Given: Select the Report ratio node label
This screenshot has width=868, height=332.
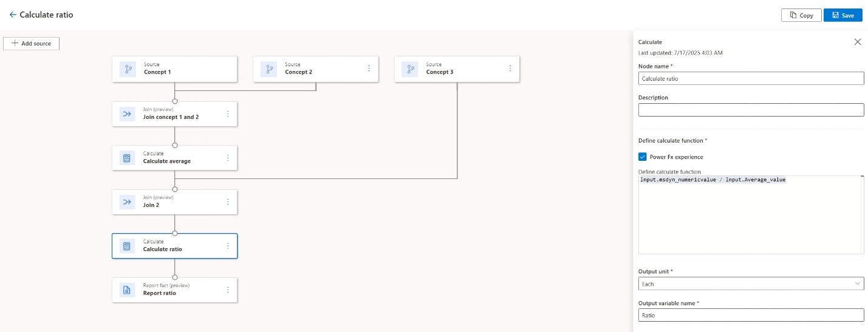Looking at the screenshot, I should coord(160,293).
